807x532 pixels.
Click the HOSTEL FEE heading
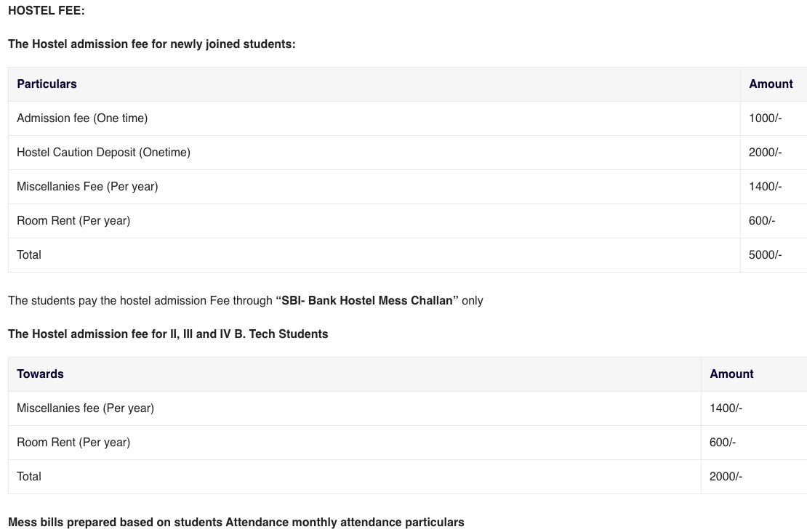(47, 11)
